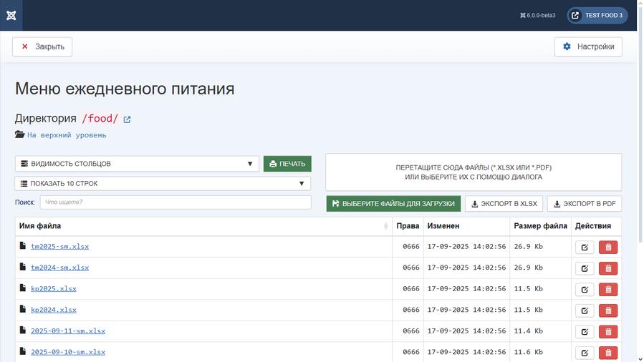Image resolution: width=644 pixels, height=362 pixels.
Task: Delete the kp2025.xlsx file
Action: (608, 290)
